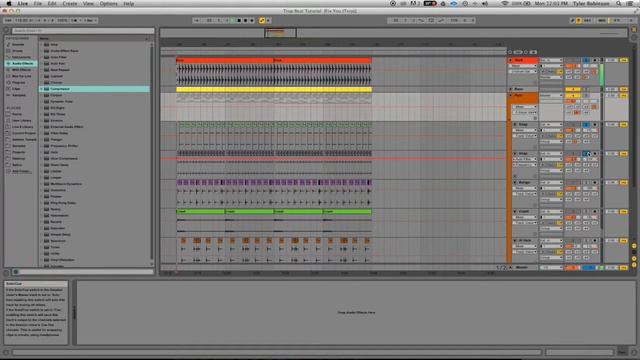The image size is (640, 360).
Task: Open Packs under Places
Action: [21, 114]
